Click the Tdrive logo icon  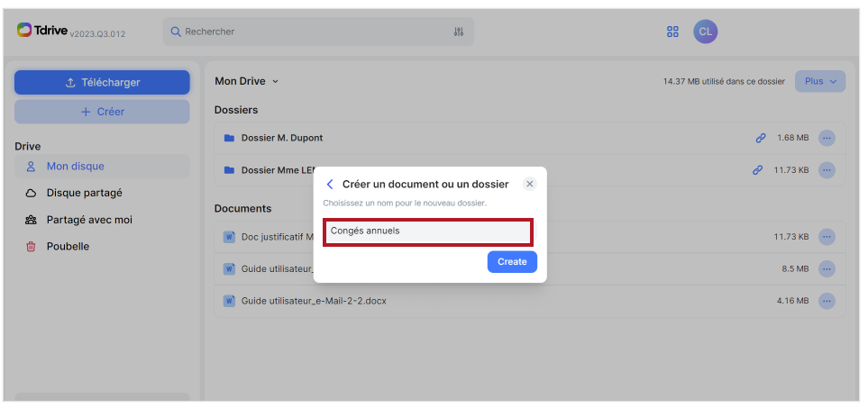click(24, 30)
